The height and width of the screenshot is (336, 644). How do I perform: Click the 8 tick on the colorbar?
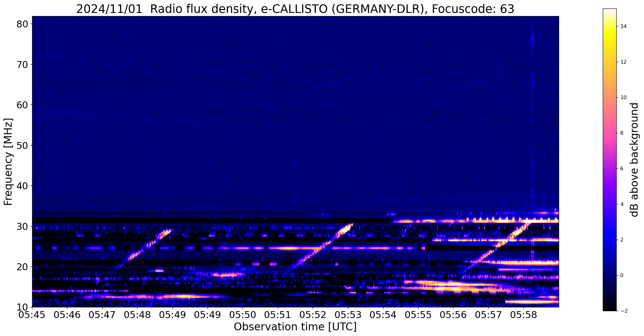coord(622,133)
